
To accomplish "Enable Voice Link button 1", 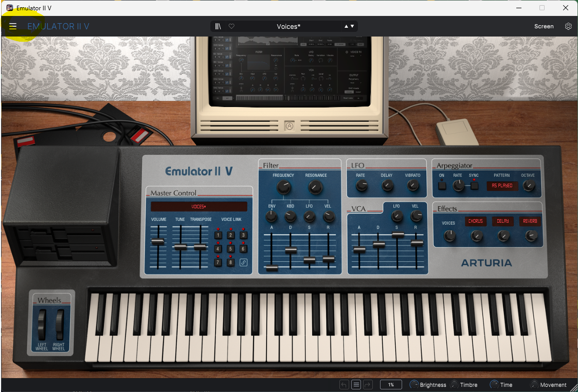I will coord(218,235).
